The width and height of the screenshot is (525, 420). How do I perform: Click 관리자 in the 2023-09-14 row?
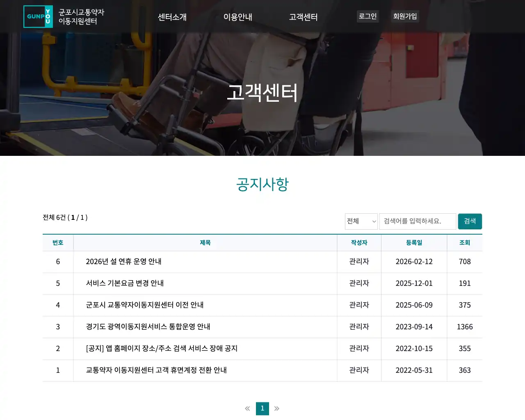pyautogui.click(x=359, y=327)
